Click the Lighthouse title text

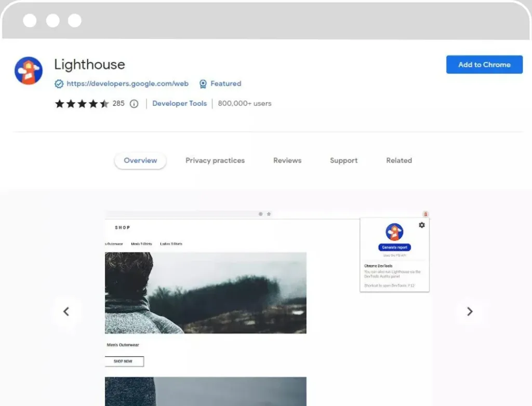(x=89, y=64)
